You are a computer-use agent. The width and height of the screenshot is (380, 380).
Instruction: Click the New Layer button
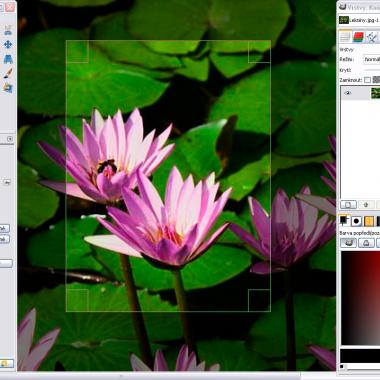(x=348, y=204)
